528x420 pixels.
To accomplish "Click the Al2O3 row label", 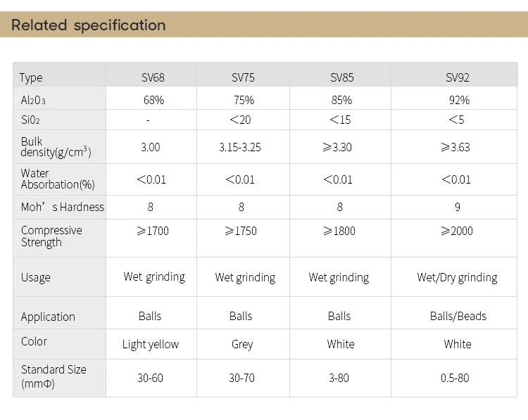I will tap(33, 101).
